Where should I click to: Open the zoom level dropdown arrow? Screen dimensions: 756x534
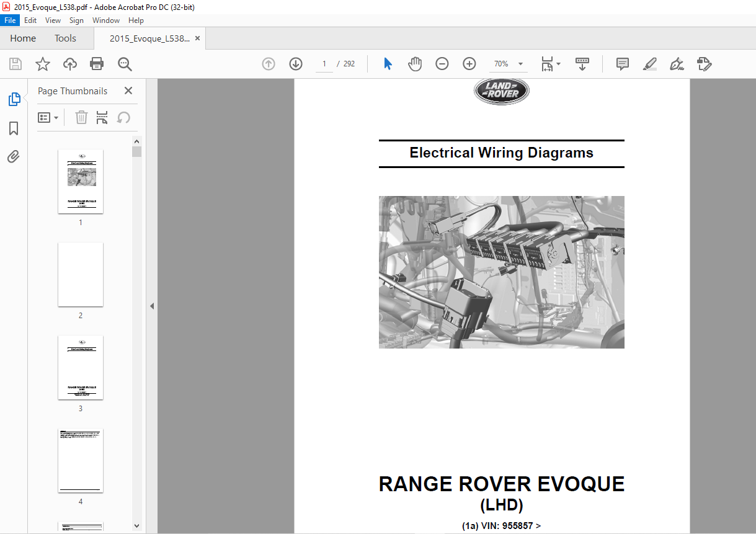(x=520, y=64)
